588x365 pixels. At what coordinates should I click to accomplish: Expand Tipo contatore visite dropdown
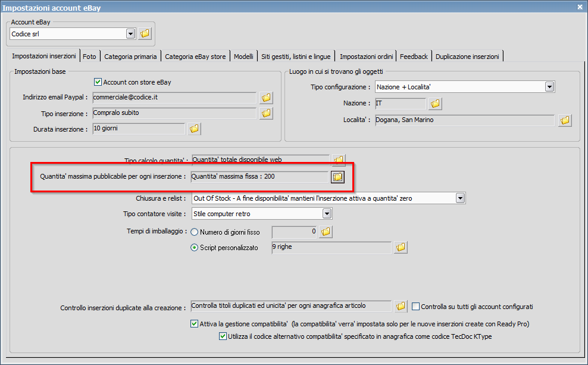tap(327, 213)
